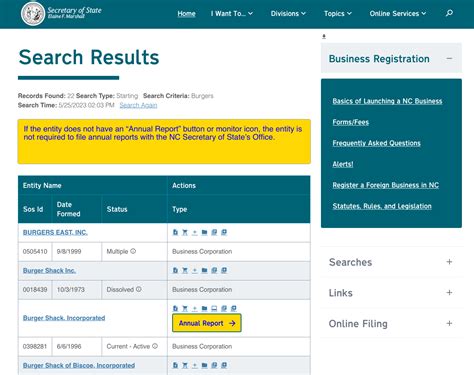Go to the Home menu item
474x375 pixels.
coord(186,14)
